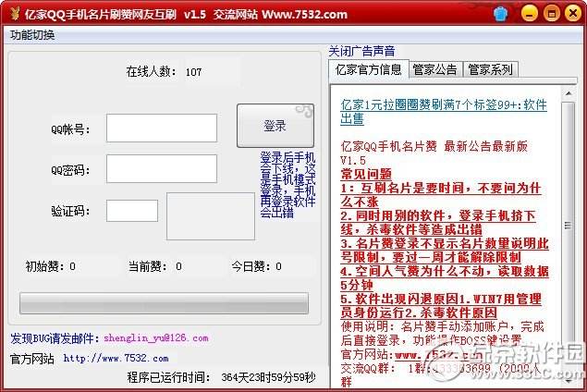This screenshot has width=587, height=392.
Task: Switch to the 管家公告 tab
Action: 434,69
